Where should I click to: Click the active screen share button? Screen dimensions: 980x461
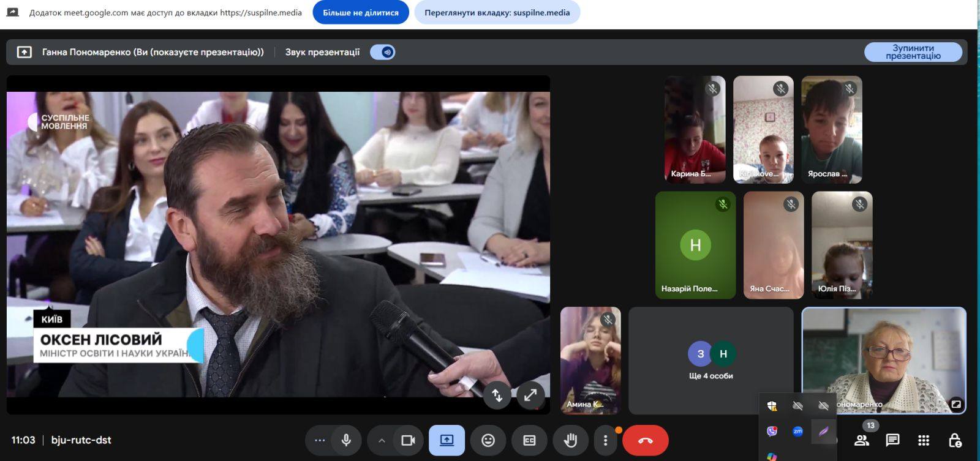(447, 440)
